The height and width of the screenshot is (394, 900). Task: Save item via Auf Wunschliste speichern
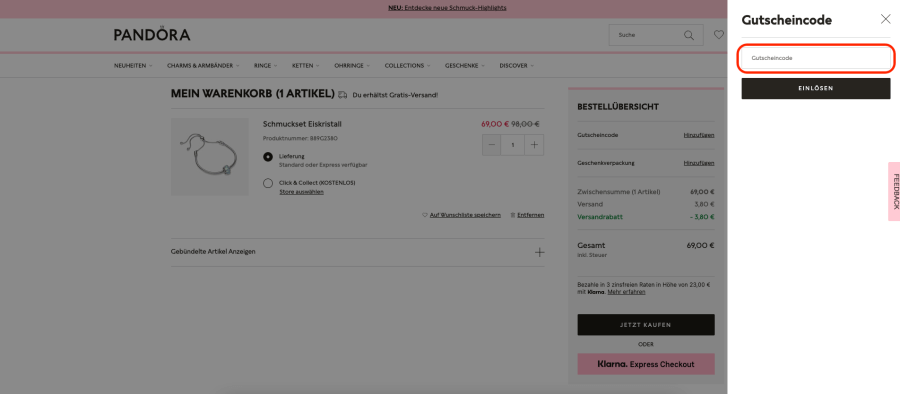click(x=465, y=215)
